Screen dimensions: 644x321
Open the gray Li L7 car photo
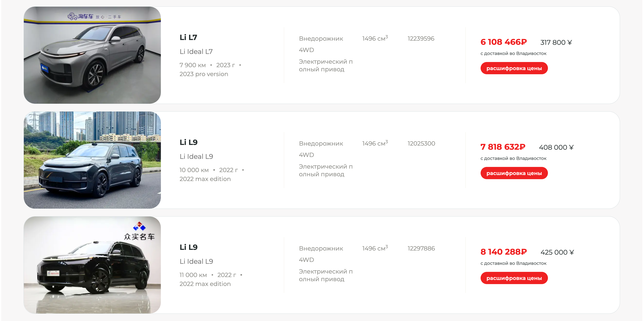pos(92,55)
